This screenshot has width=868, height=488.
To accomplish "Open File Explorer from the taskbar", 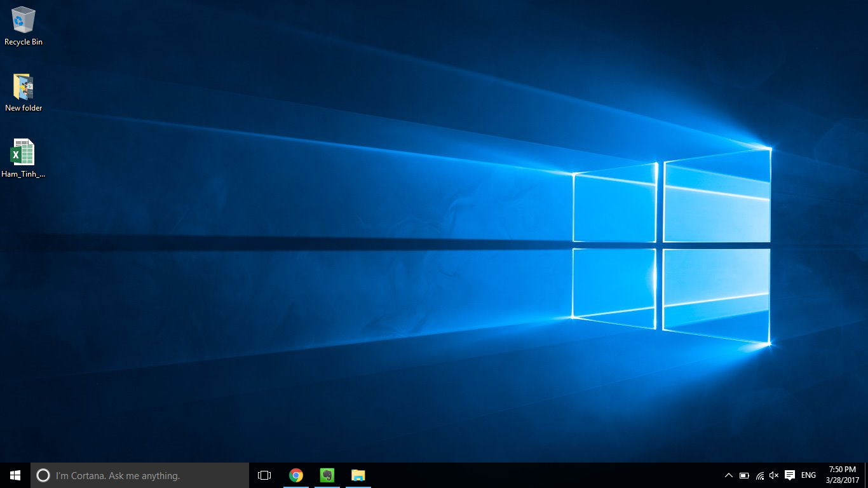I will pyautogui.click(x=358, y=475).
